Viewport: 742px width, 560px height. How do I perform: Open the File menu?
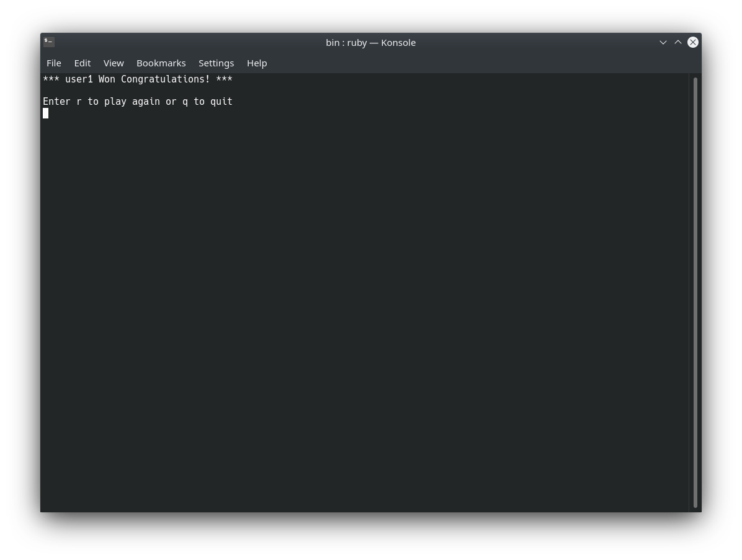[54, 63]
